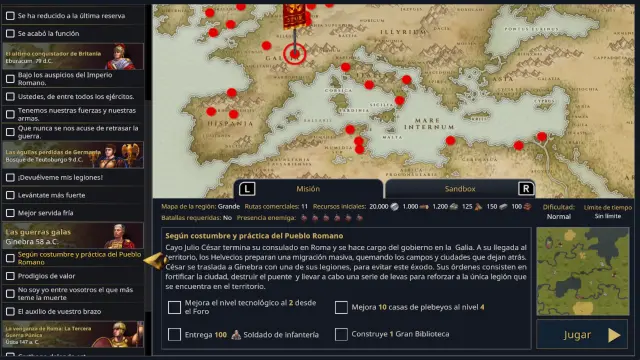This screenshot has width=640, height=360.
Task: Check objective Construye 1 Gran Biblioteca
Action: [x=341, y=334]
